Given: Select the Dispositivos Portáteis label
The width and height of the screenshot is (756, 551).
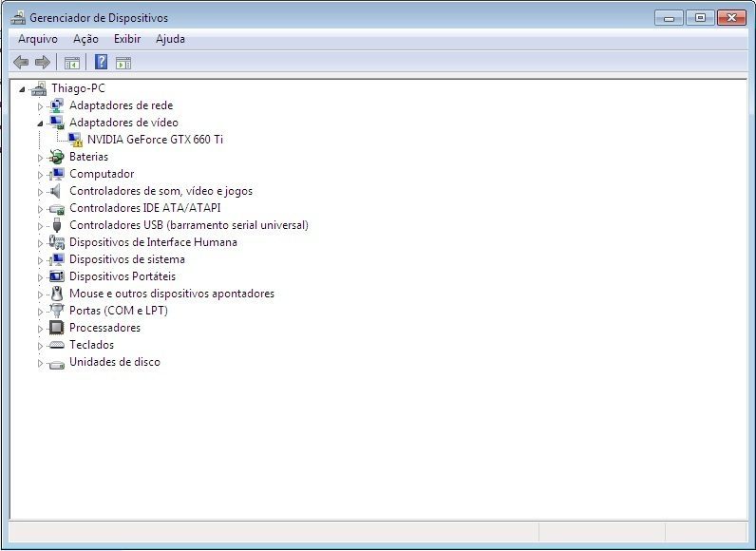Looking at the screenshot, I should point(123,276).
